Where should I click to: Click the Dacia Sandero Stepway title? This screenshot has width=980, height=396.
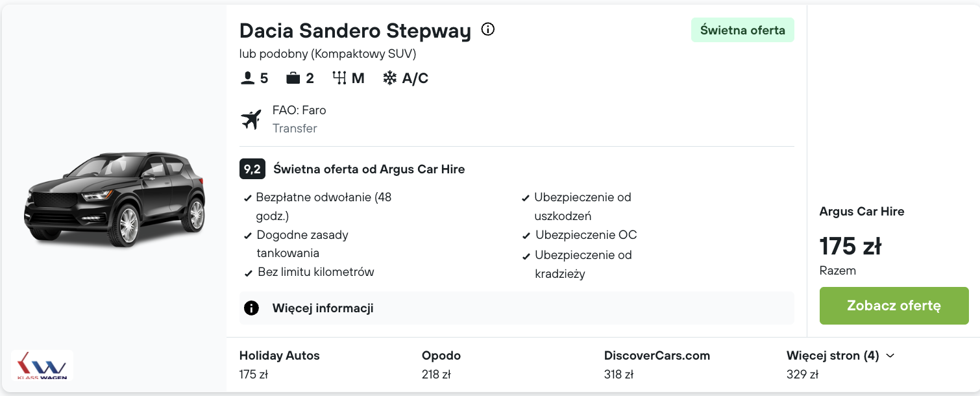(355, 31)
